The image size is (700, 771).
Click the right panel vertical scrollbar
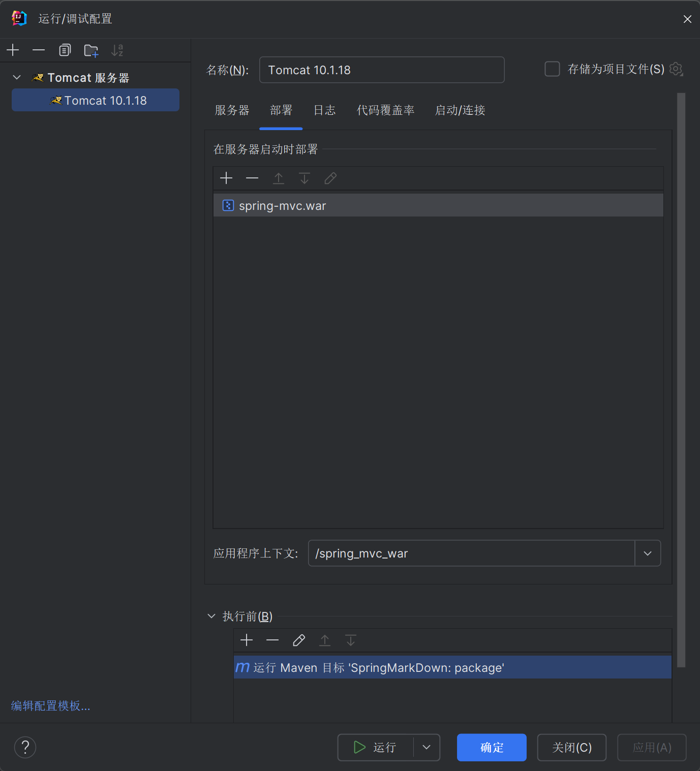click(x=681, y=380)
